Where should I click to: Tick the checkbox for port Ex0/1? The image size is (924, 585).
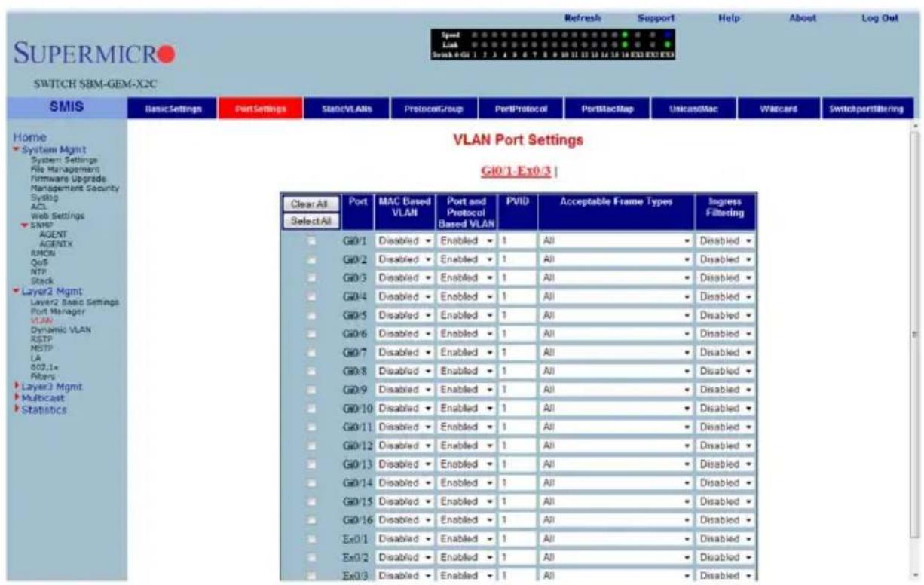310,538
